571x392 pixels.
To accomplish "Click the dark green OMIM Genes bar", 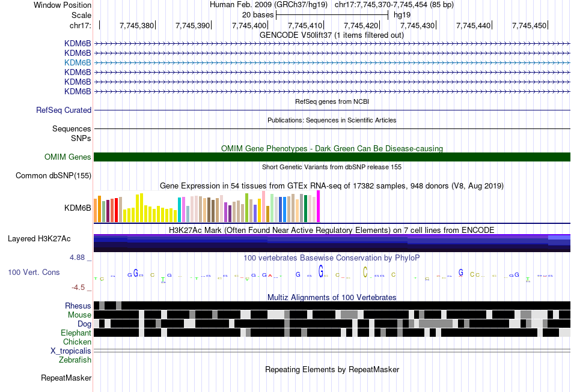I will pos(332,157).
